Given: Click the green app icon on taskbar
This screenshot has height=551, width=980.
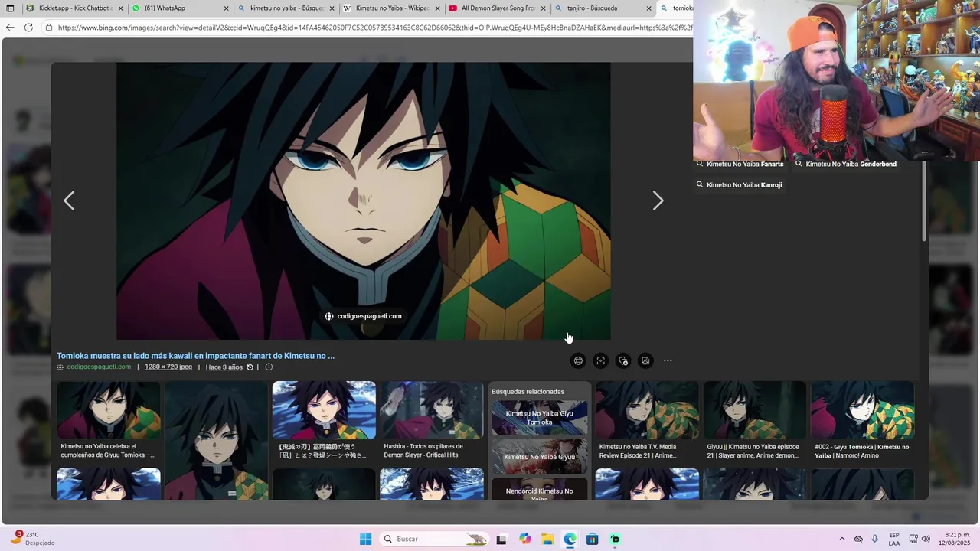Looking at the screenshot, I should point(615,539).
